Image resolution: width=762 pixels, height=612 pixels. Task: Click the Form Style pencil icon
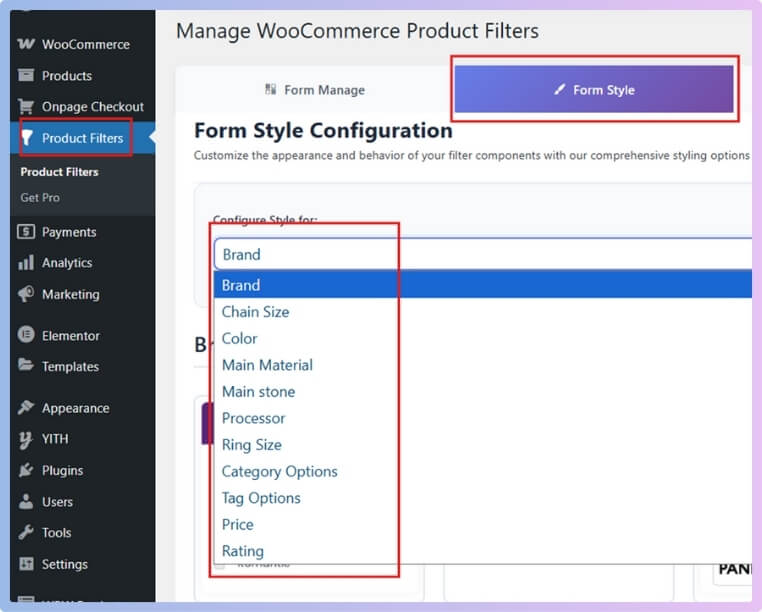(560, 89)
